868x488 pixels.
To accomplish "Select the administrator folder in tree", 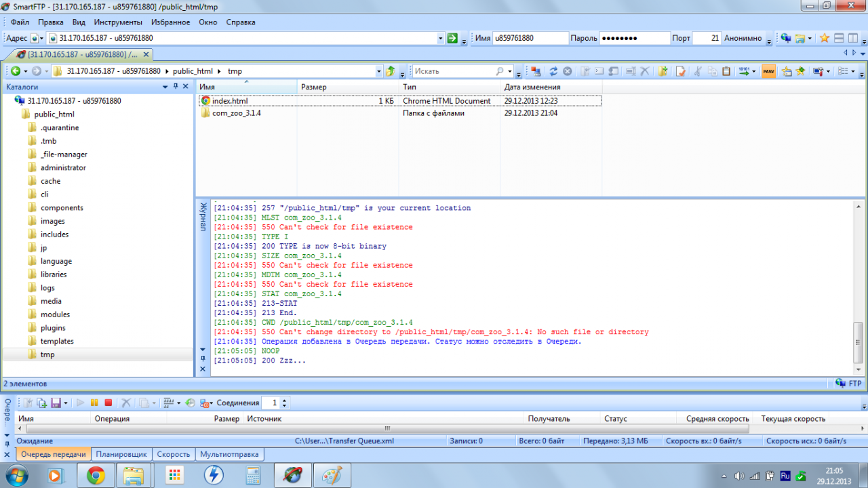I will pos(63,167).
